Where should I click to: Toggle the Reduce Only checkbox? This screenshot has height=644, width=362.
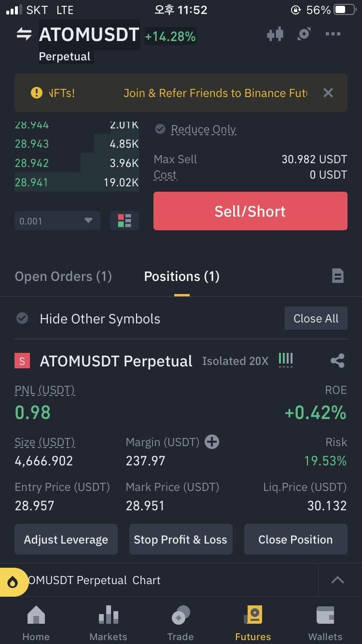(160, 129)
